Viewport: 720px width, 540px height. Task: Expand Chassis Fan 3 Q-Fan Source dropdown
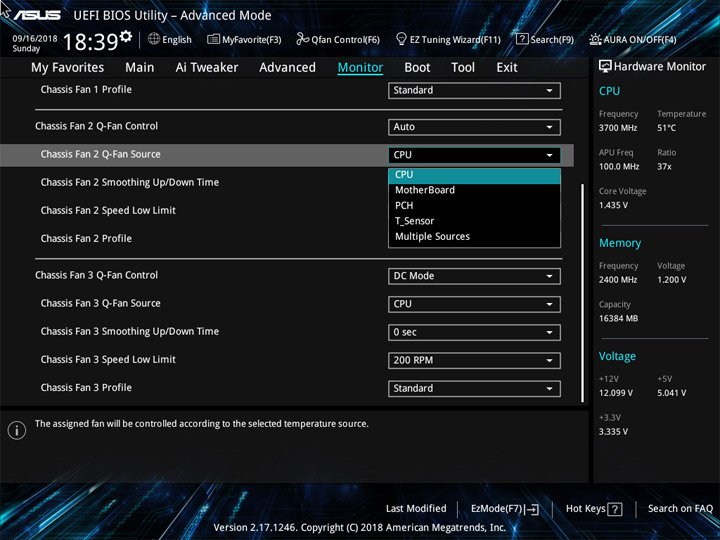474,304
